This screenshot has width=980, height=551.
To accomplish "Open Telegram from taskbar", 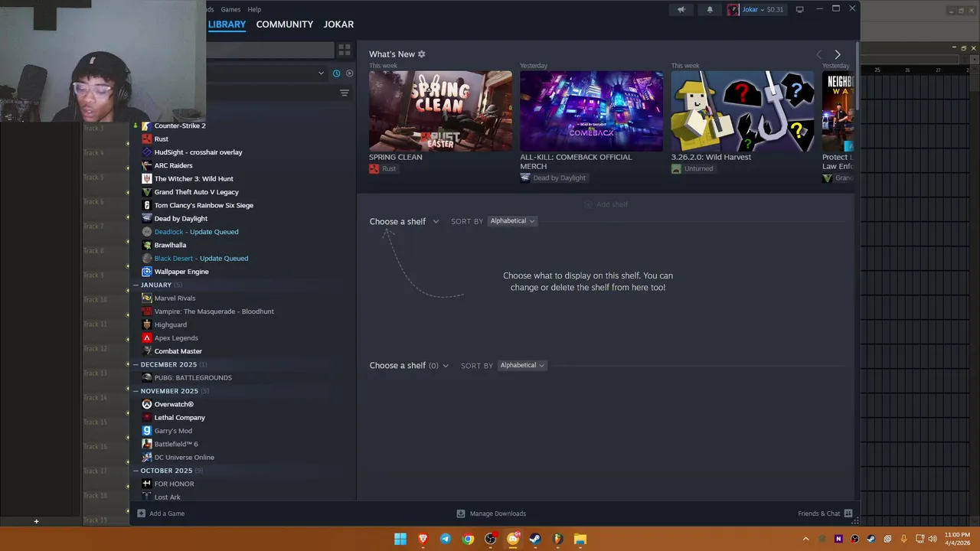I will 446,539.
